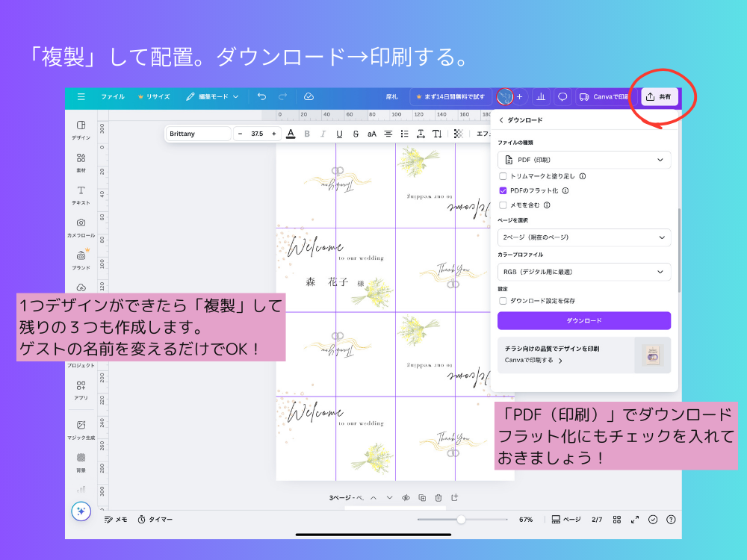747x560 pixels.
Task: Click the purple ダウンロード button
Action: [583, 320]
